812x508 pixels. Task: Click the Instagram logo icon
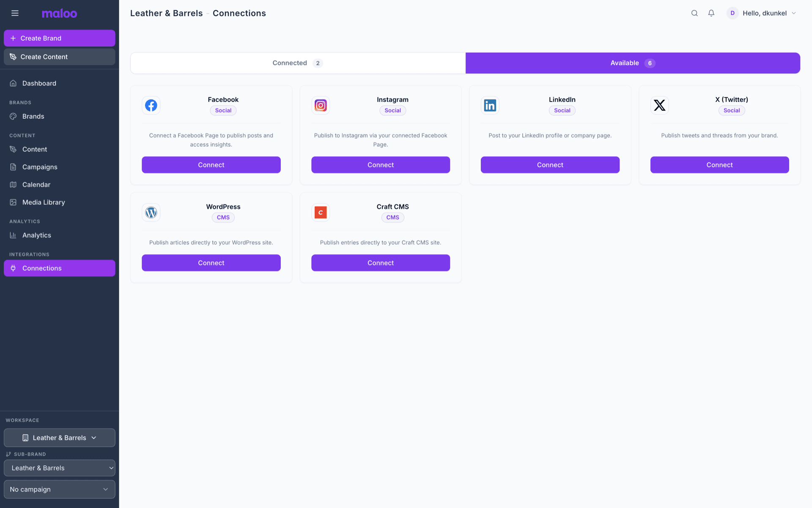pos(321,105)
